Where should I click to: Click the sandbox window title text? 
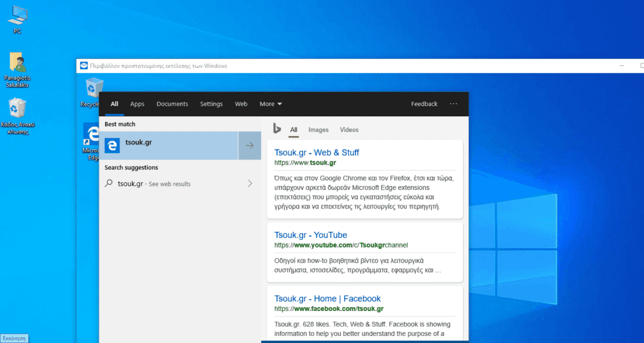158,66
